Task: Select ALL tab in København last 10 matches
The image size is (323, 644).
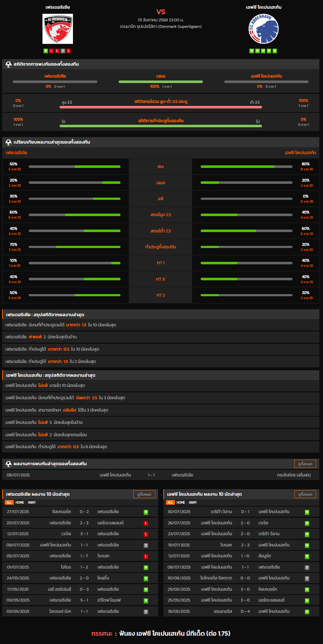Action: click(x=170, y=503)
